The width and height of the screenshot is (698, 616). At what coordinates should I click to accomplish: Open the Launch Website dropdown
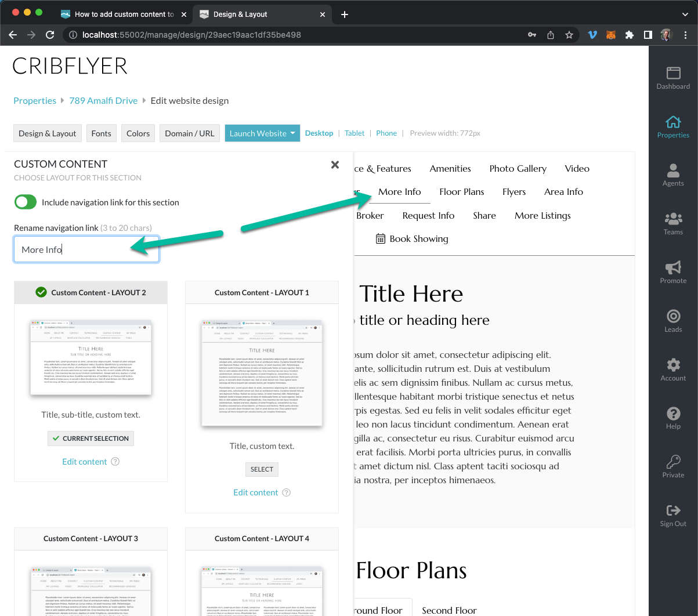(262, 133)
